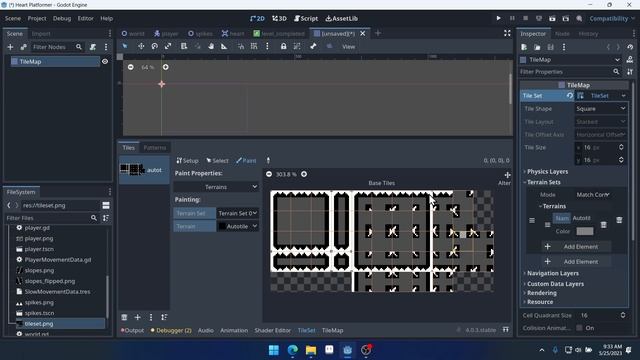The width and height of the screenshot is (640, 360).
Task: Switch tileset editor to Select mode
Action: point(217,161)
